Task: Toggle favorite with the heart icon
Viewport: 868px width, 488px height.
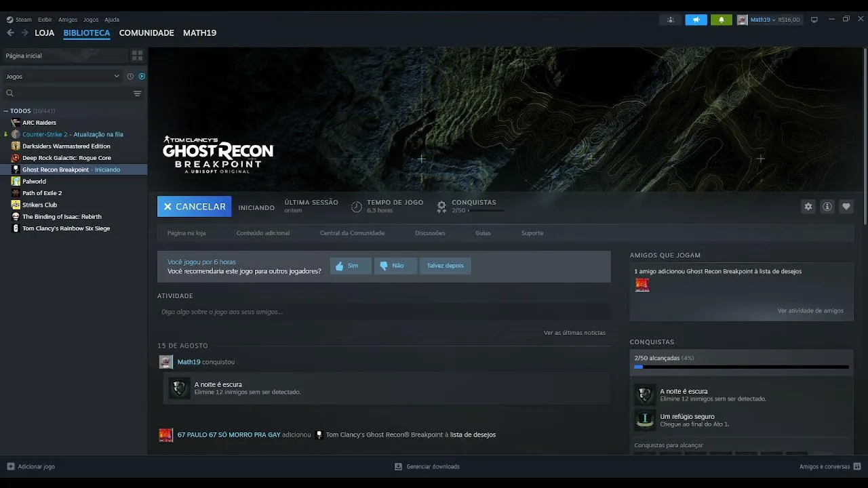Action: [x=846, y=207]
